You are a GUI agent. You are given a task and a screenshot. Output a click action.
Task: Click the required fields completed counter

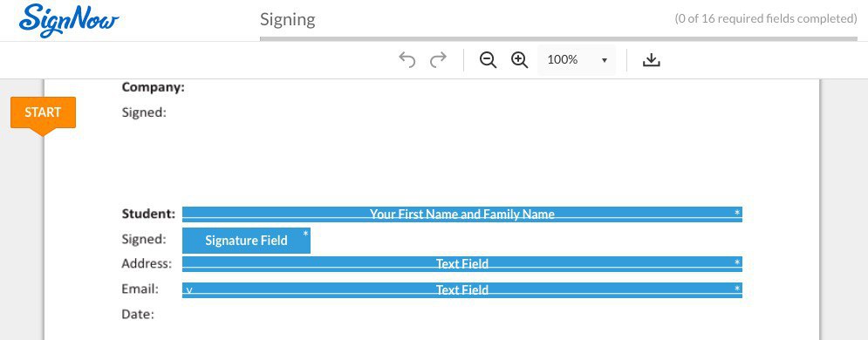(766, 19)
